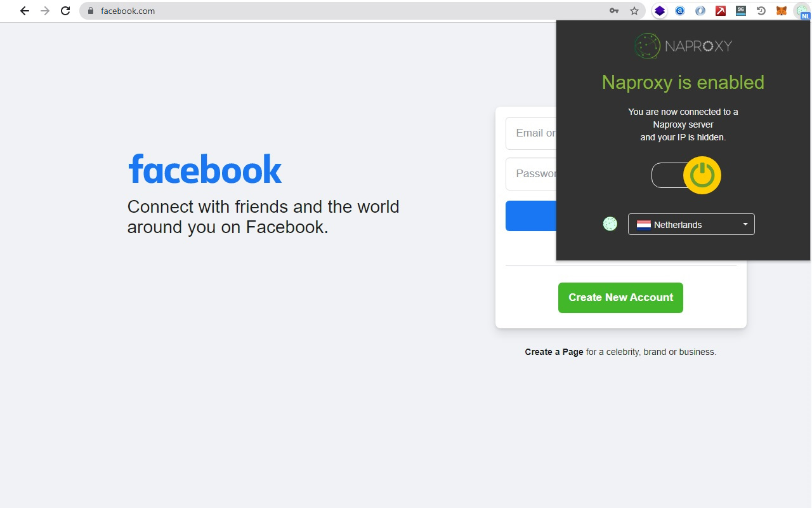Open the purple stacked-layers extension

pos(660,11)
